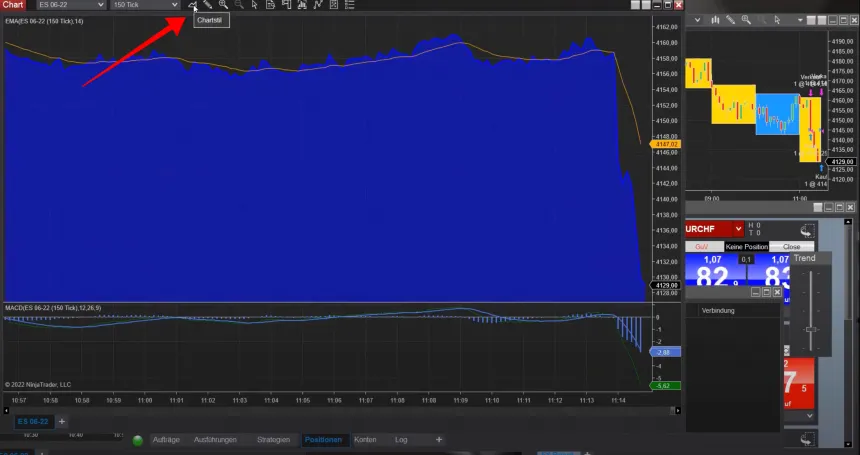Click the -5,62 green value marker

[x=665, y=386]
